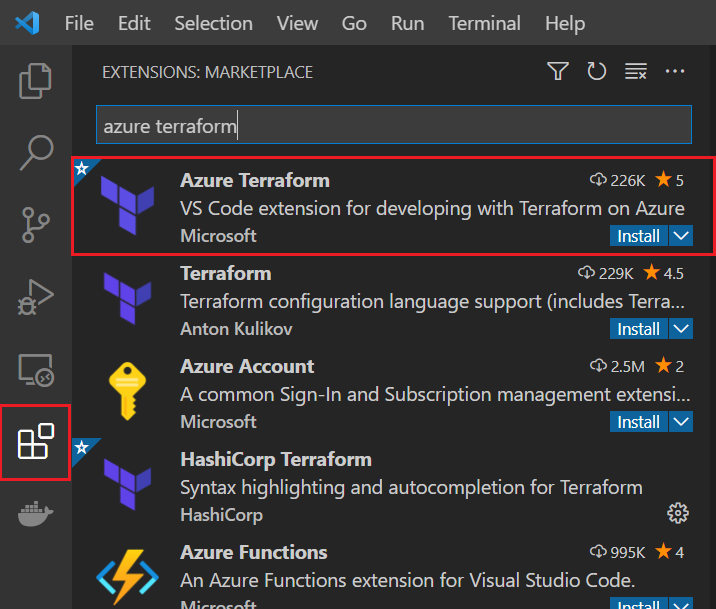Screen dimensions: 716x609
Task: Click the Syntax highlighting and autocompletion description
Action: [411, 488]
